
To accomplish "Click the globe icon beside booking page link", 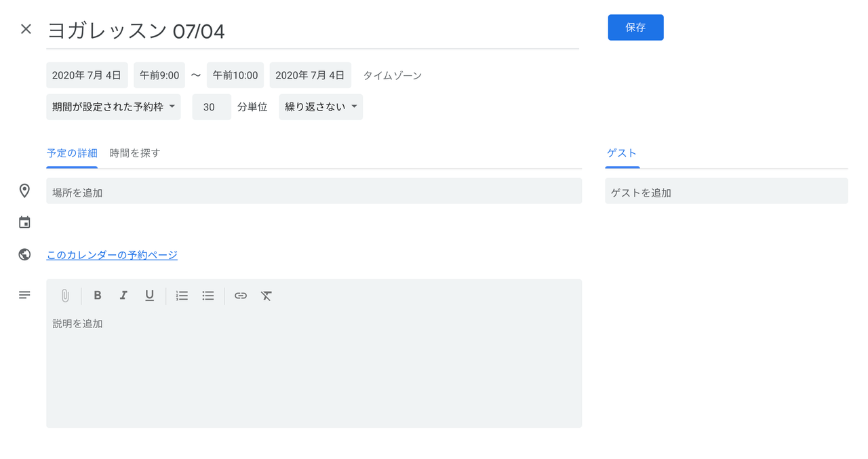I will pos(24,254).
